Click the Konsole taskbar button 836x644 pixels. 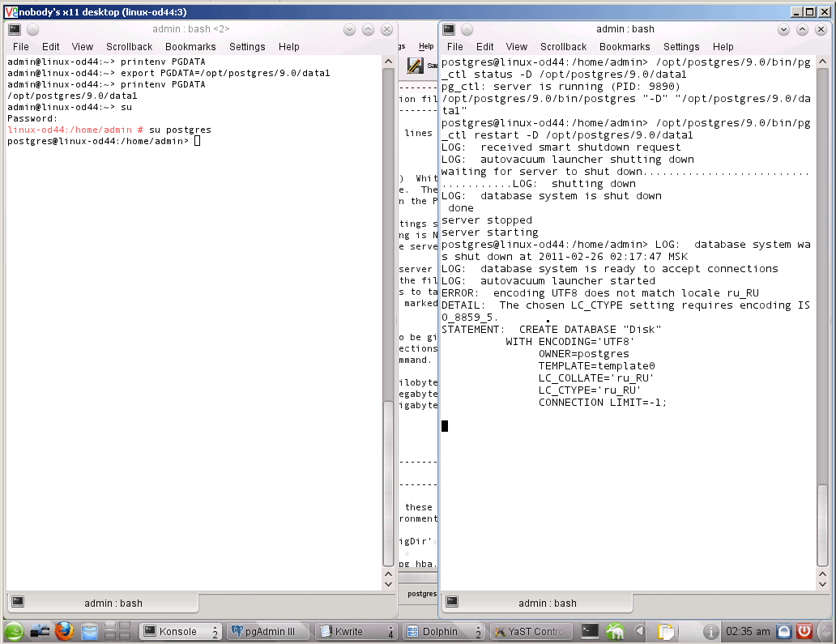(x=180, y=631)
